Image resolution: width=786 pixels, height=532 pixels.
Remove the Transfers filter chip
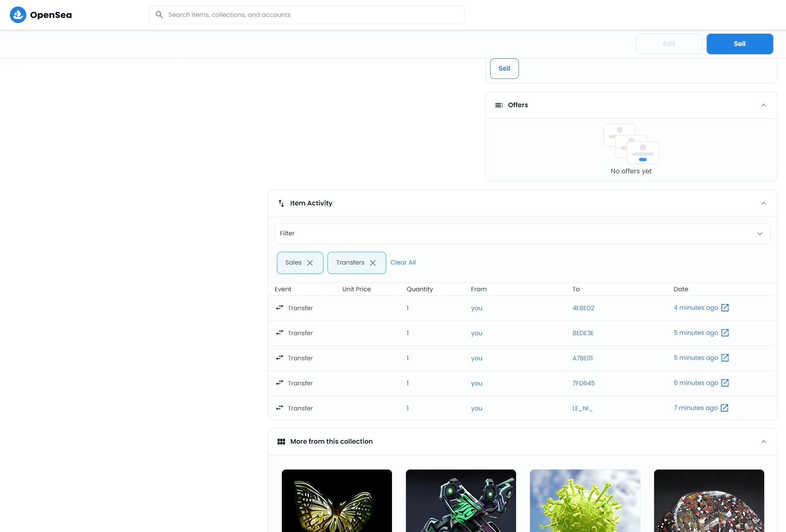pos(373,263)
